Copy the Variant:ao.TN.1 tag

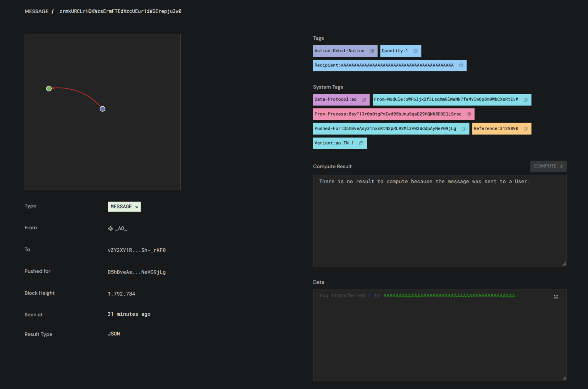(x=361, y=143)
